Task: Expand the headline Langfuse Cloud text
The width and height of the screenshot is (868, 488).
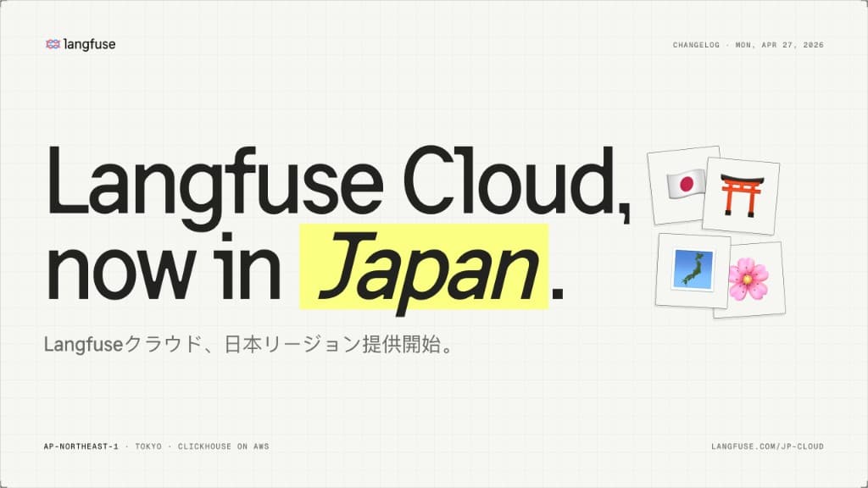Action: coord(339,182)
